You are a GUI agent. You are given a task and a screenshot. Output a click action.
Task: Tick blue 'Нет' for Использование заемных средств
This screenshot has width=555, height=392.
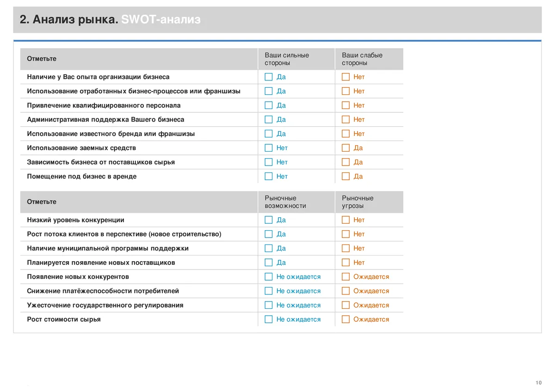point(269,148)
